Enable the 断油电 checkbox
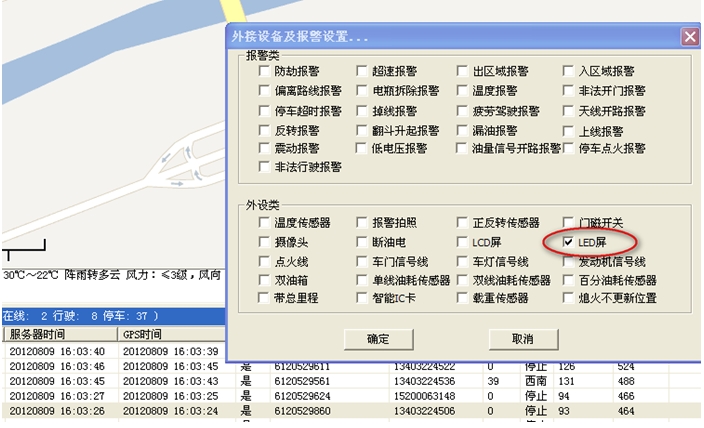 [362, 242]
